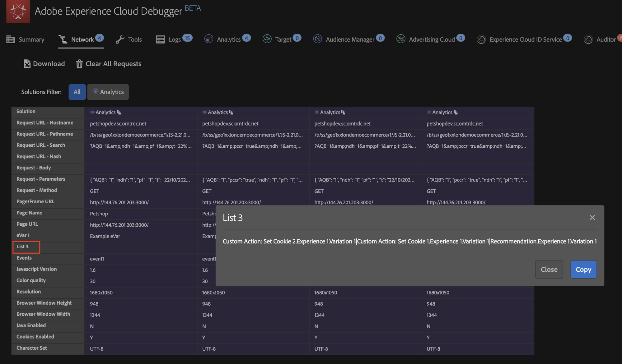
Task: Click the List 3 row label
Action: point(23,247)
